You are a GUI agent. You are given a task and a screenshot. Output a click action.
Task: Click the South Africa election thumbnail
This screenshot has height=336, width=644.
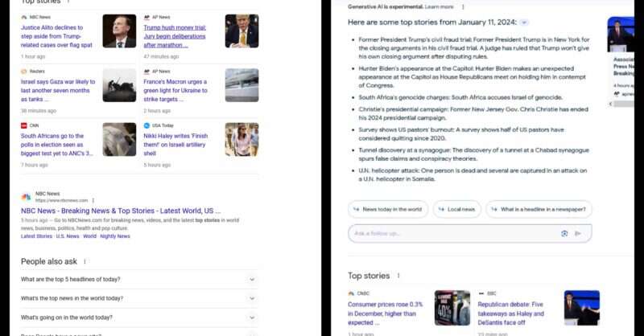[x=119, y=140]
